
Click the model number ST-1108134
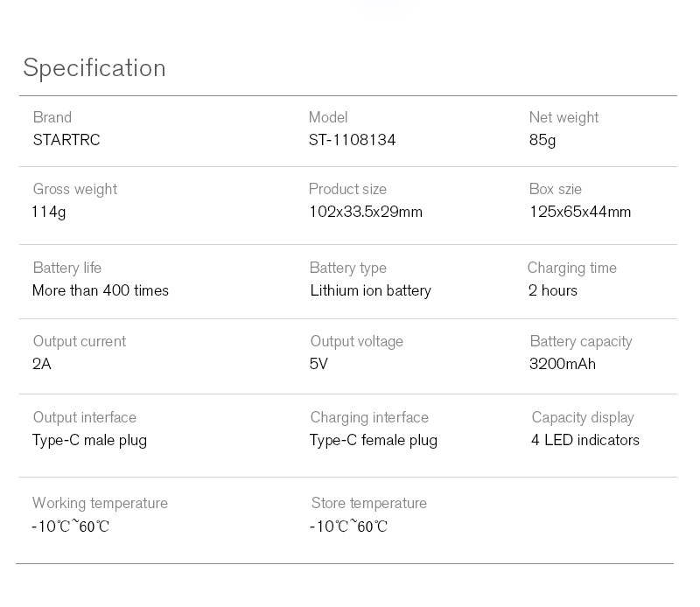[352, 140]
